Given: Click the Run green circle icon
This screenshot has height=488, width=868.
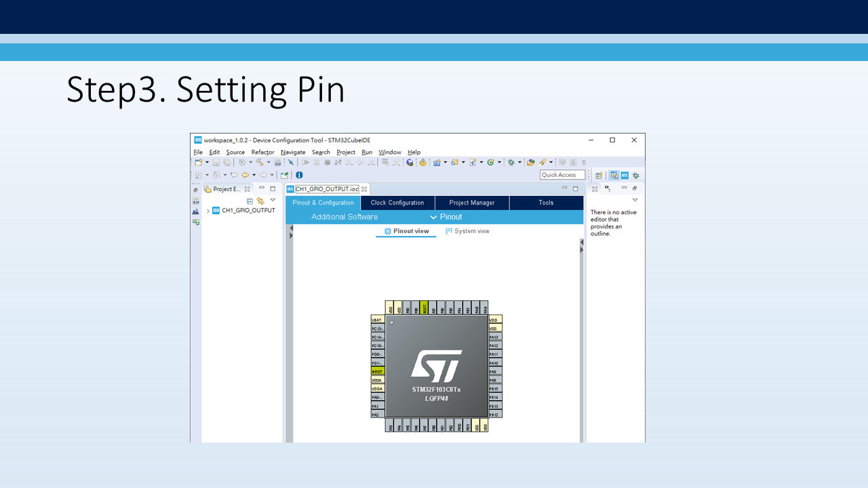Looking at the screenshot, I should (490, 163).
